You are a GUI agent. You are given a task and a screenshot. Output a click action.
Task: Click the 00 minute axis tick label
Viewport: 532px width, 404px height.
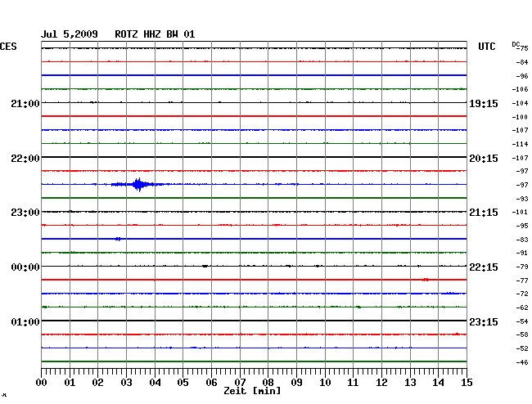click(42, 383)
